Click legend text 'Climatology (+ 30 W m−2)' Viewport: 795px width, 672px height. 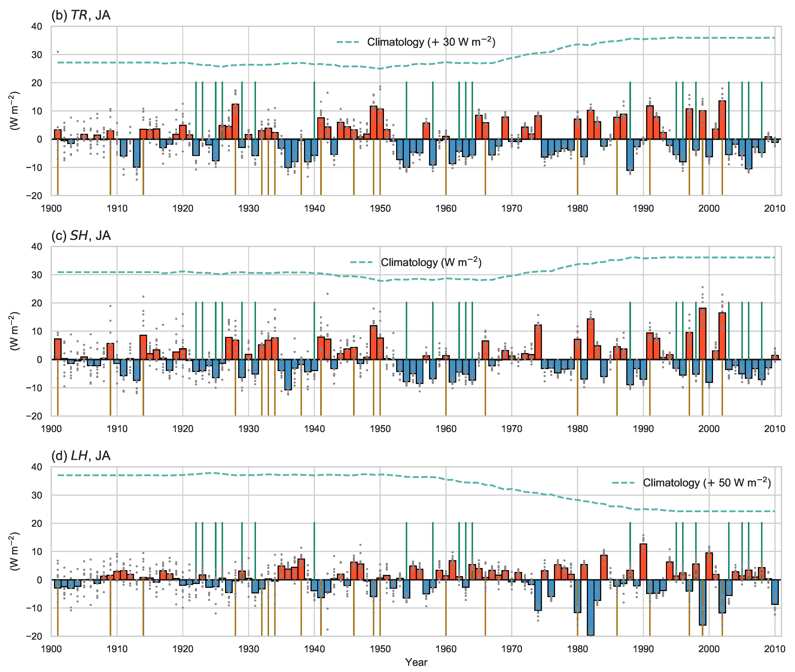click(431, 42)
